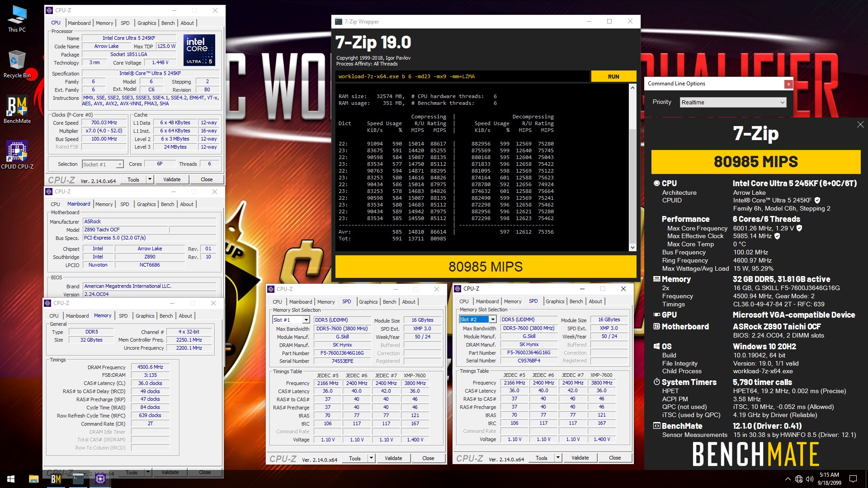Open Socket #1 selection dropdown
868x488 pixels.
click(x=103, y=164)
